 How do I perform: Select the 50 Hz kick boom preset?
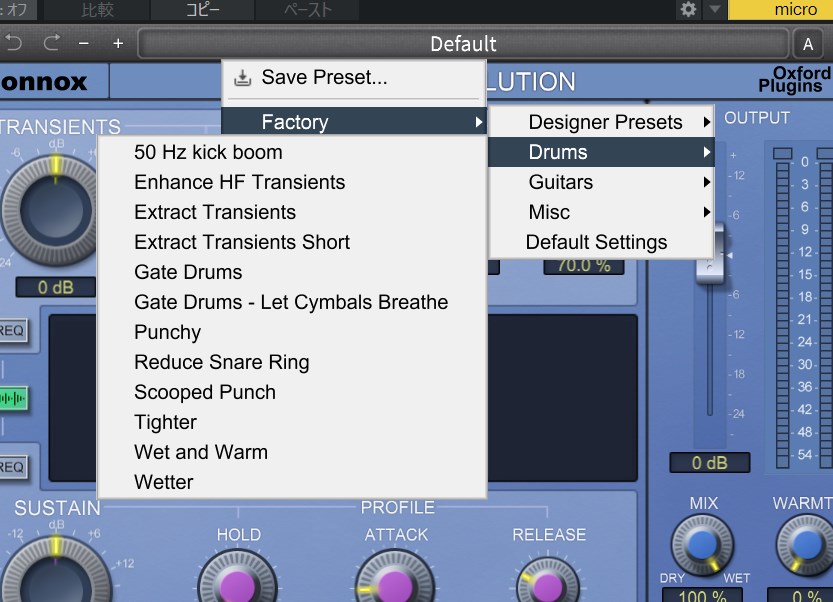tap(208, 152)
